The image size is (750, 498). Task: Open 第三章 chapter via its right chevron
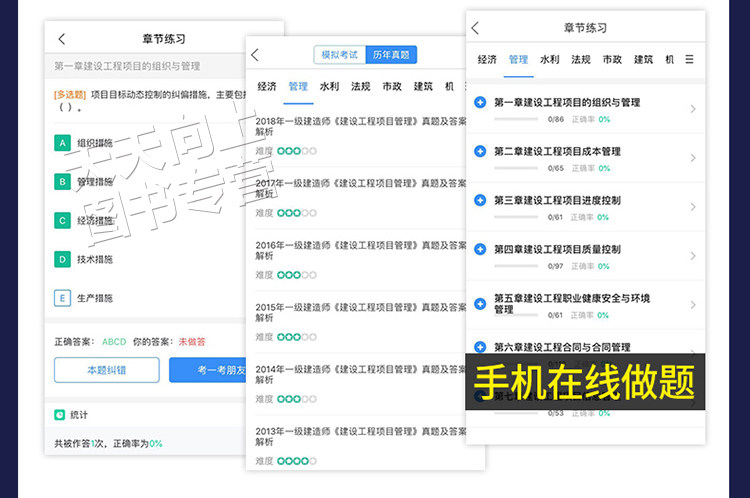693,207
